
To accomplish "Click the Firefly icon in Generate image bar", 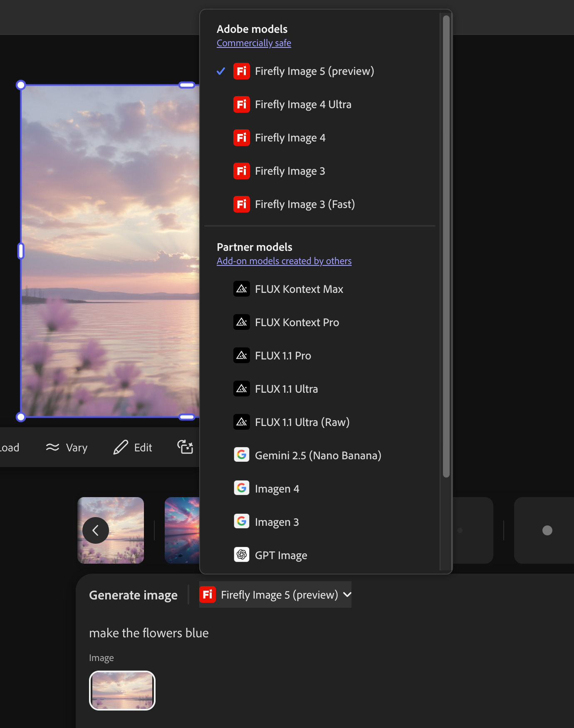I will coord(208,594).
